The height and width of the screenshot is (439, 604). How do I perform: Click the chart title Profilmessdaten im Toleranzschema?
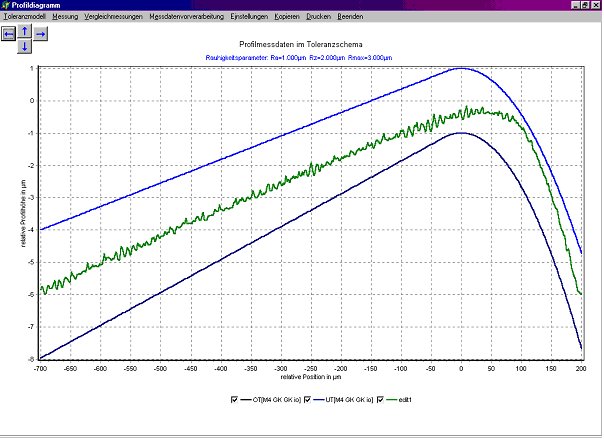pos(302,45)
